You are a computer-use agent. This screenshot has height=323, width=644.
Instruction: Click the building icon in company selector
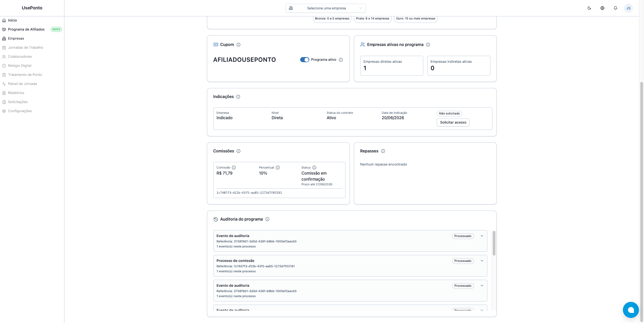(291, 8)
